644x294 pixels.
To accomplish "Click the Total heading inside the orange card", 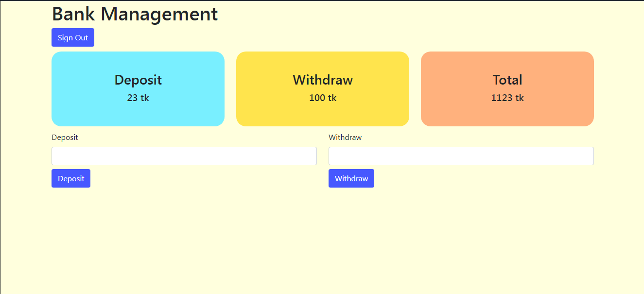I will point(507,80).
